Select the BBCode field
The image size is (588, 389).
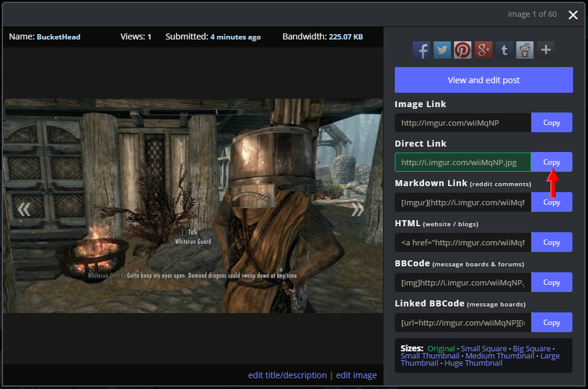463,282
